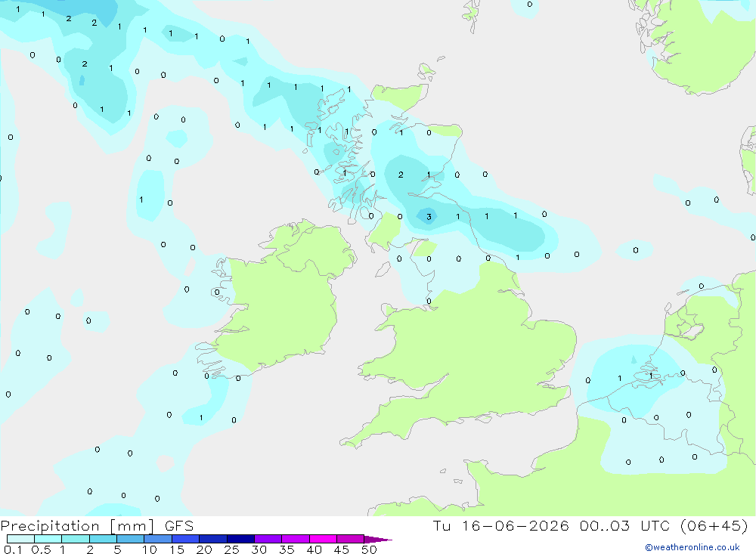Click the 30–35 mm purple legend swatch
Screen dimensions: 756x554
[x=268, y=539]
